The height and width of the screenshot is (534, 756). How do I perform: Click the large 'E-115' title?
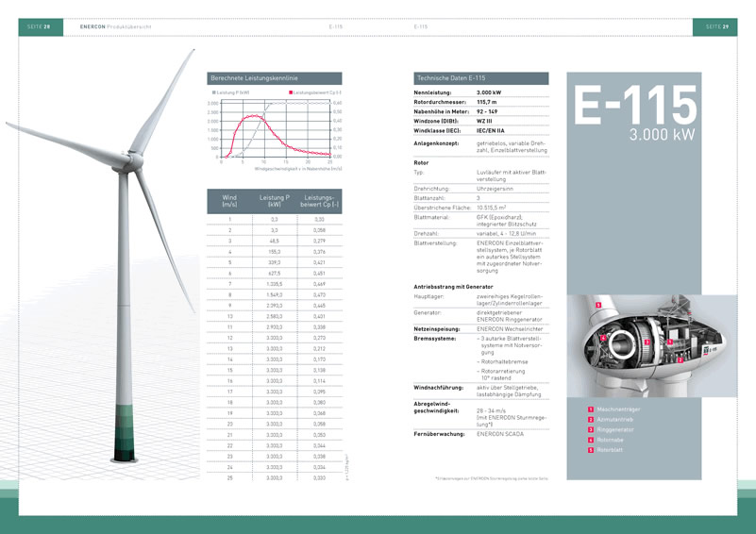click(635, 105)
